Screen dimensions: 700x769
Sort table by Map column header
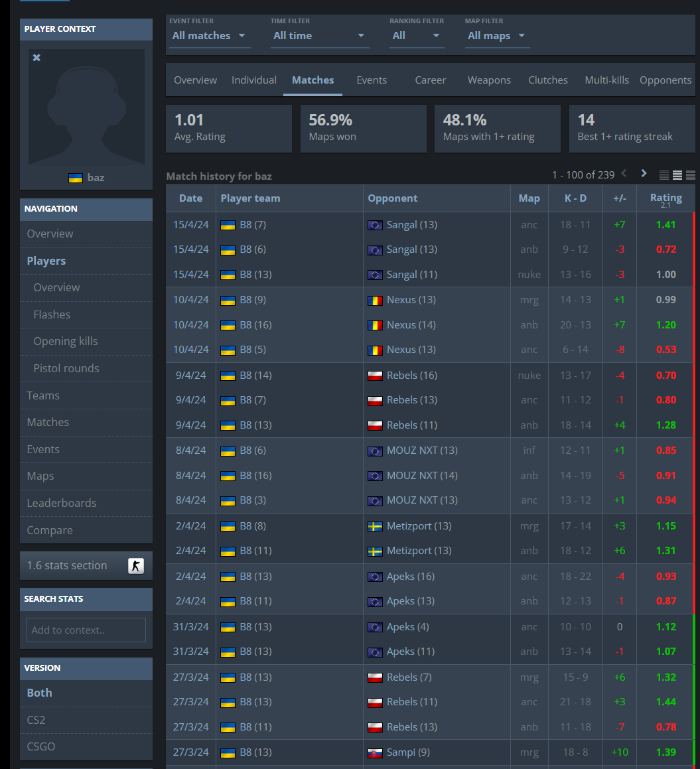pos(529,198)
